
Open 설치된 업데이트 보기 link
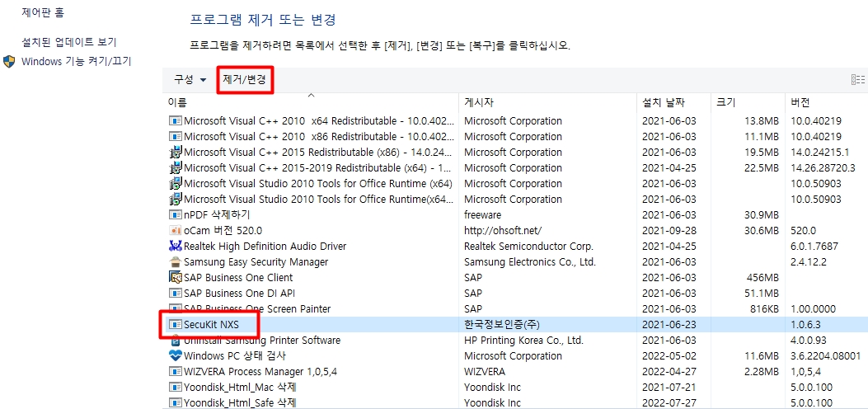69,42
